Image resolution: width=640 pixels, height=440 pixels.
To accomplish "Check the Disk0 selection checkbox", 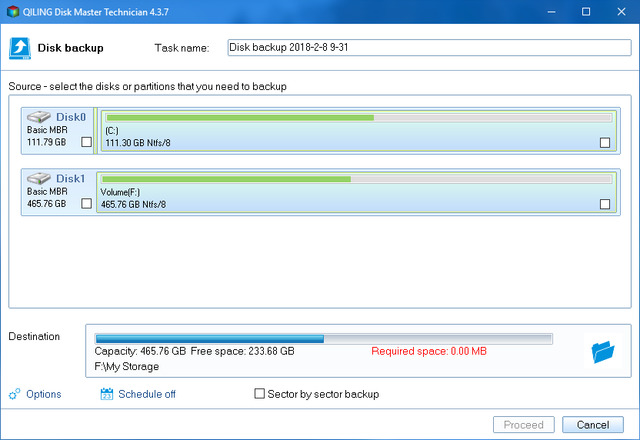I will pyautogui.click(x=86, y=142).
